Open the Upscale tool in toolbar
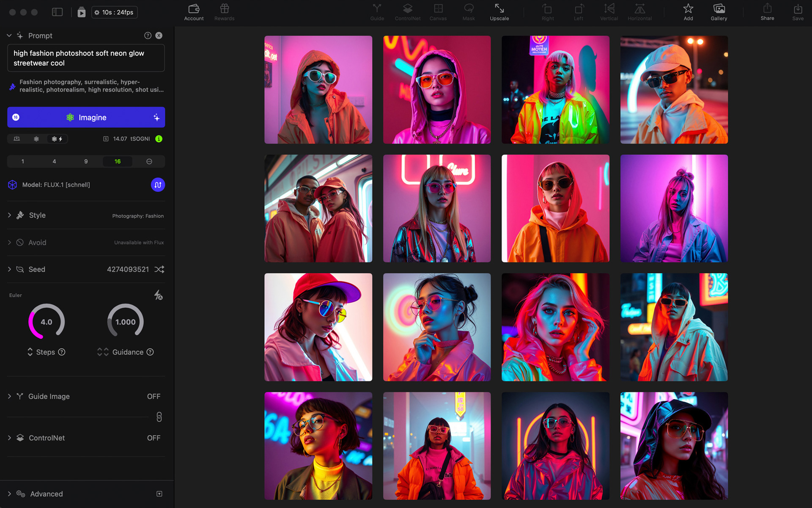Viewport: 812px width, 508px height. (499, 12)
